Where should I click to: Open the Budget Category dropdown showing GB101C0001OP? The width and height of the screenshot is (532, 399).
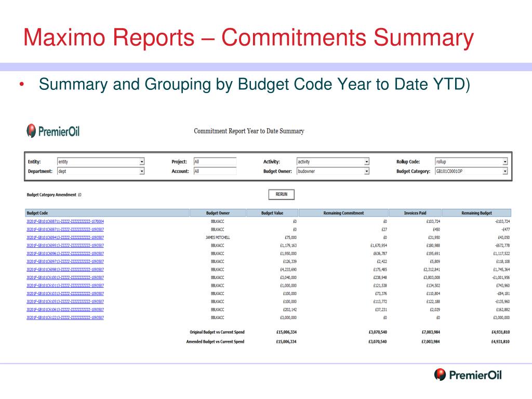[x=471, y=171]
